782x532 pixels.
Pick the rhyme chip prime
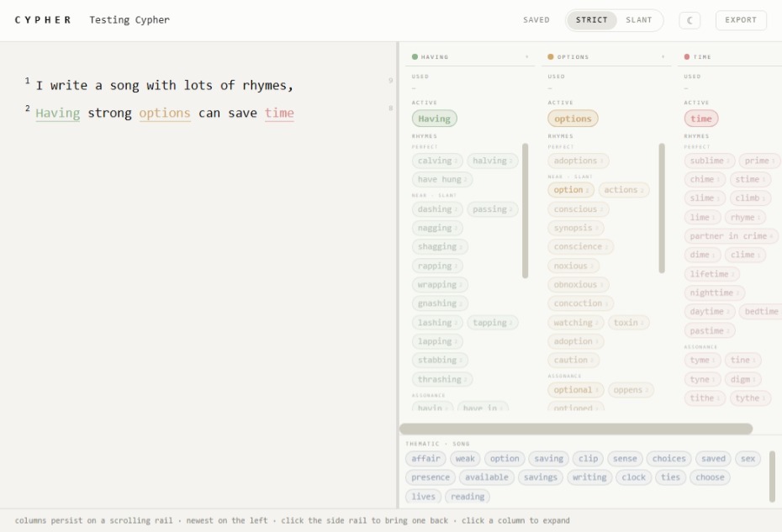pos(759,161)
